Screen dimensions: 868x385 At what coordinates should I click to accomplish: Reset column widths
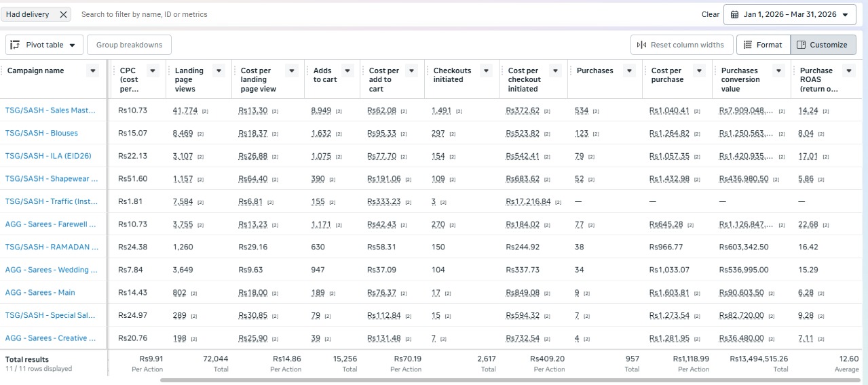[x=681, y=45]
